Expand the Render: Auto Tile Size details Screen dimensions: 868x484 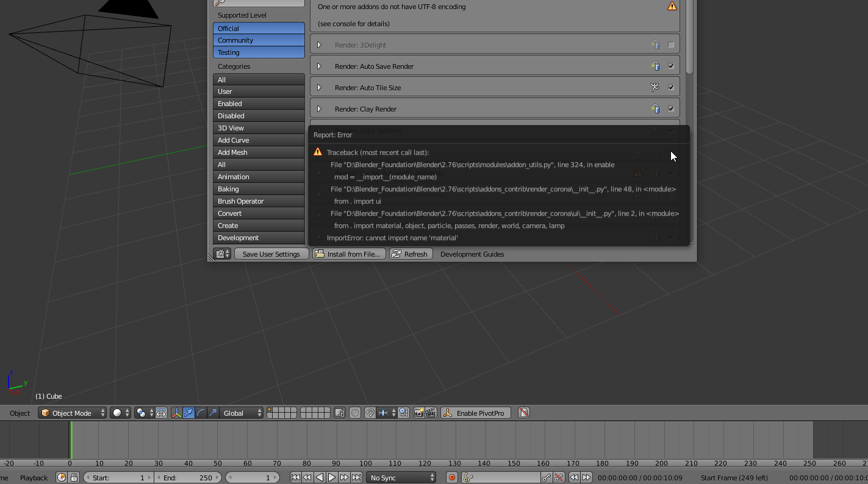319,87
